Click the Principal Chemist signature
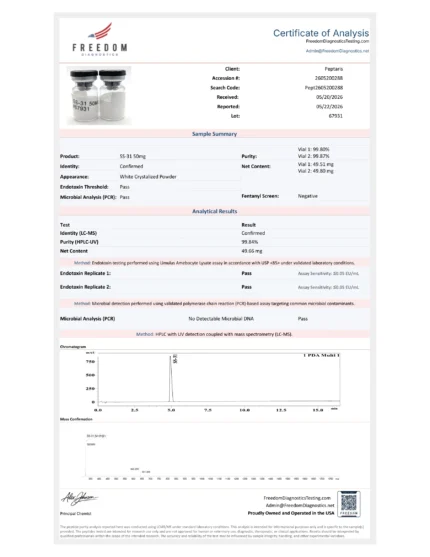 79,498
